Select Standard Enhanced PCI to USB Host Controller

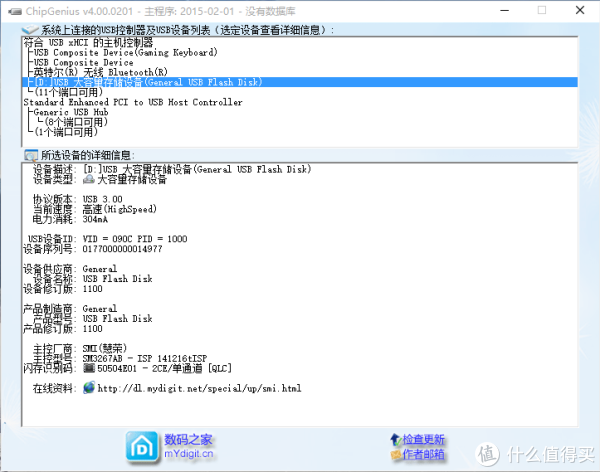click(133, 102)
